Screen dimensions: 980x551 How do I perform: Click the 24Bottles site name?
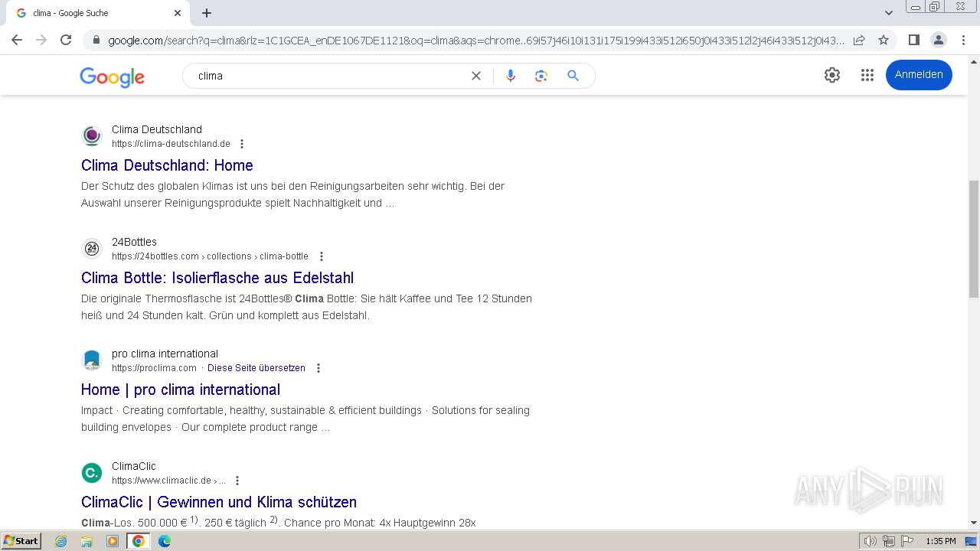(x=134, y=242)
